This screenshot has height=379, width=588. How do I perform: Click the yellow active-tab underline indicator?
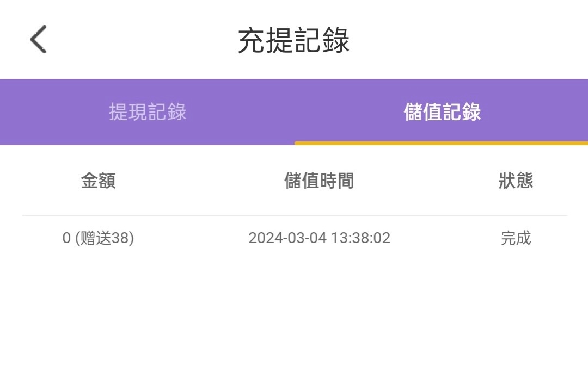click(441, 143)
